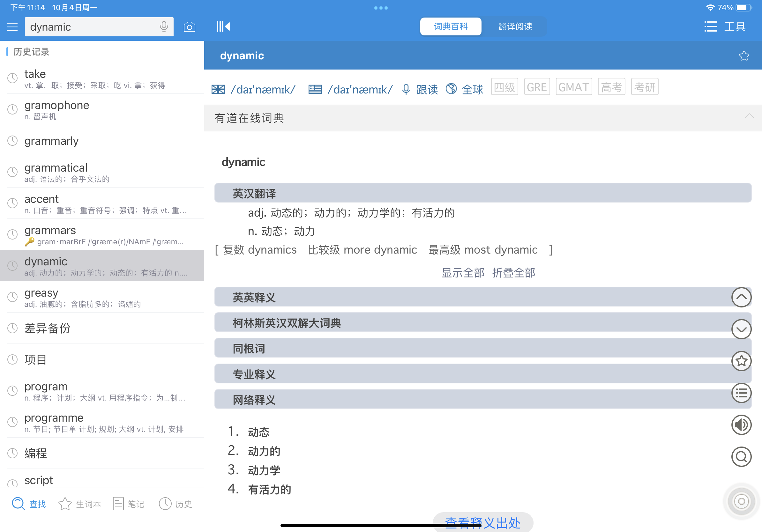This screenshot has width=762, height=532.
Task: Open the hamburger menu at top left
Action: tap(12, 27)
